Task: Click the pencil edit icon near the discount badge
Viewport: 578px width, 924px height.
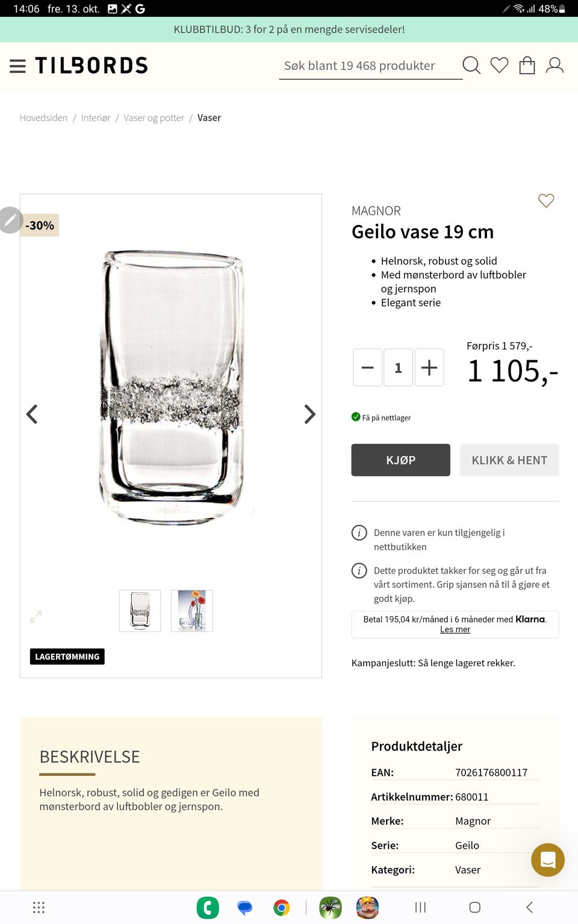Action: tap(10, 220)
